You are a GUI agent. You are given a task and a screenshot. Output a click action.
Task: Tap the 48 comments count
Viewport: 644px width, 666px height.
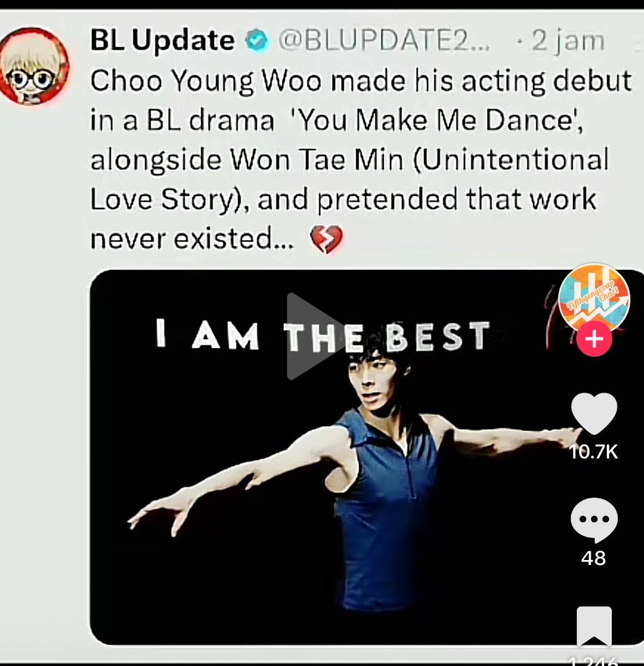[x=594, y=557]
